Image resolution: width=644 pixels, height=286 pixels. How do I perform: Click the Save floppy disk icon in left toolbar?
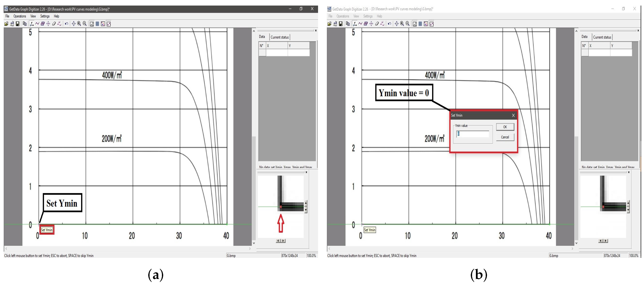pyautogui.click(x=17, y=24)
